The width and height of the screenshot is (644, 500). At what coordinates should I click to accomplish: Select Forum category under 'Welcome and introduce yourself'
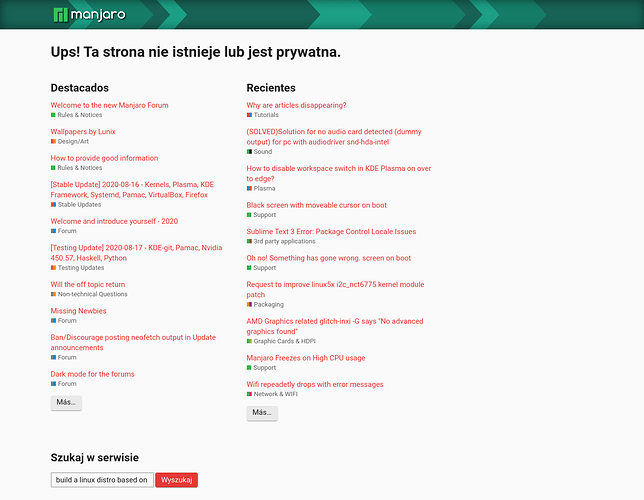click(64, 231)
